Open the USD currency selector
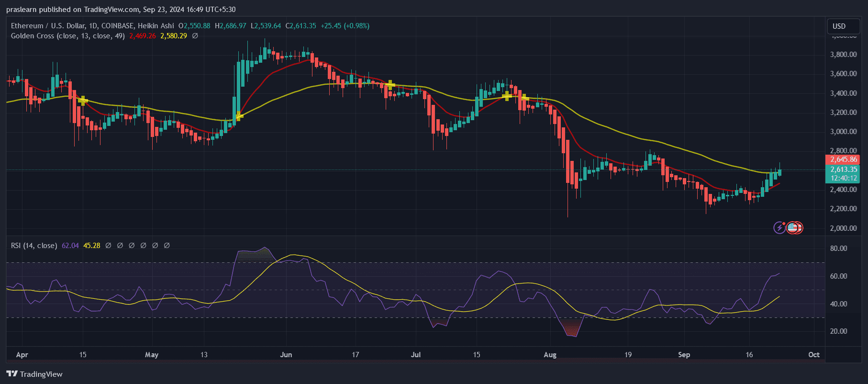The height and width of the screenshot is (384, 868). point(844,26)
